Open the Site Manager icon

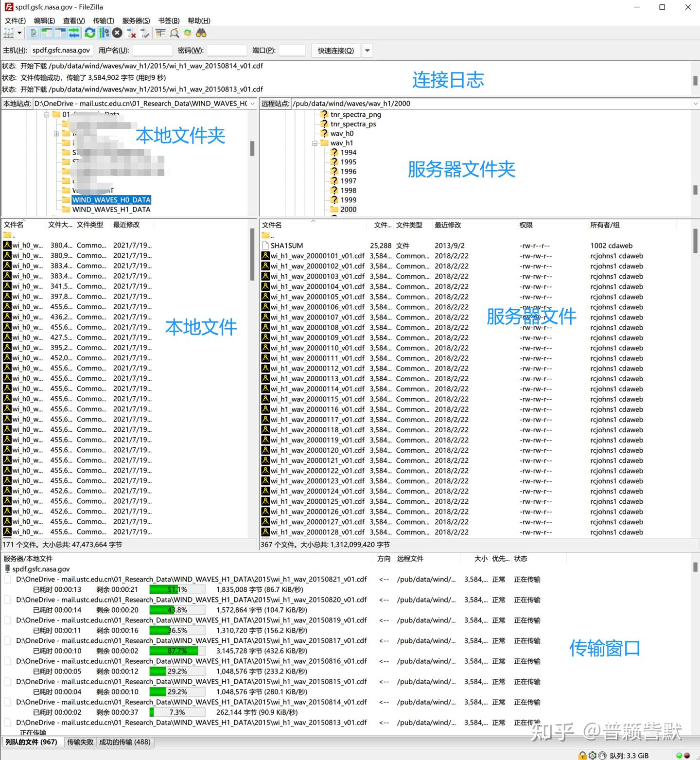(8, 33)
